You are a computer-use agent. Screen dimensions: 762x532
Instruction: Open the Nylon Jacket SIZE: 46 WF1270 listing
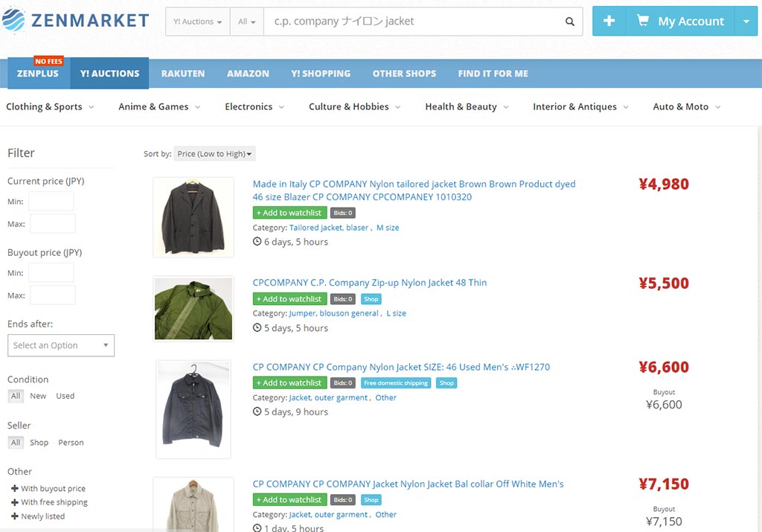[401, 368]
